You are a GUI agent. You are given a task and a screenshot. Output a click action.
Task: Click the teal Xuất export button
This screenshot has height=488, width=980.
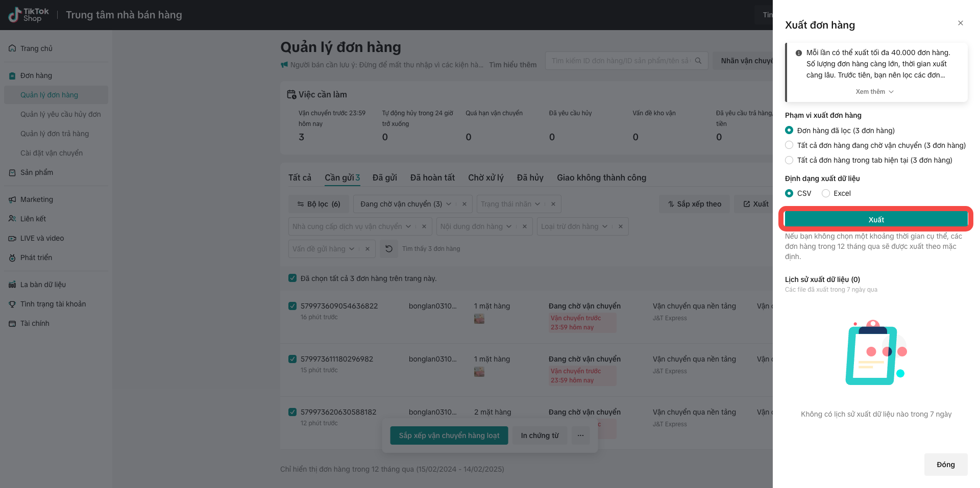(x=876, y=219)
